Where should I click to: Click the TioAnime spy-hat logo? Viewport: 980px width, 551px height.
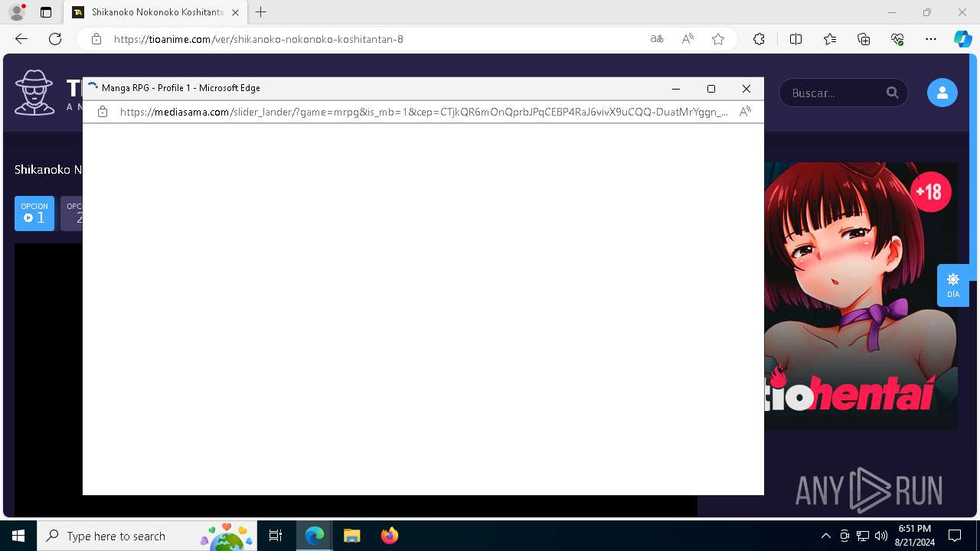34,93
